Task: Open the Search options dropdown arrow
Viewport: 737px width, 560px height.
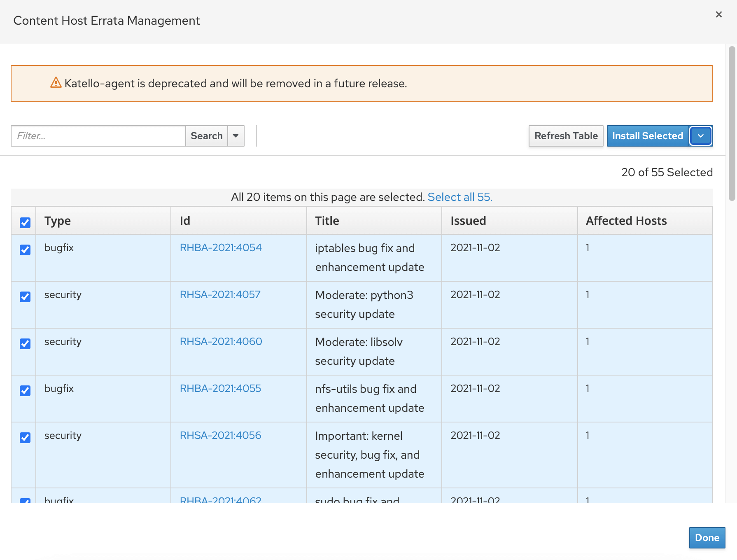Action: (x=236, y=136)
